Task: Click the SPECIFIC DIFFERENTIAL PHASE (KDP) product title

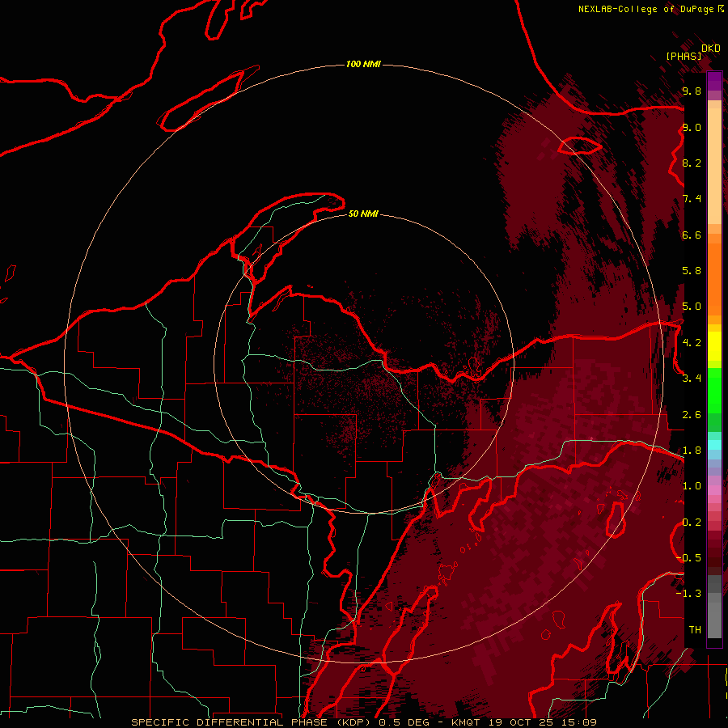Action: [x=252, y=722]
